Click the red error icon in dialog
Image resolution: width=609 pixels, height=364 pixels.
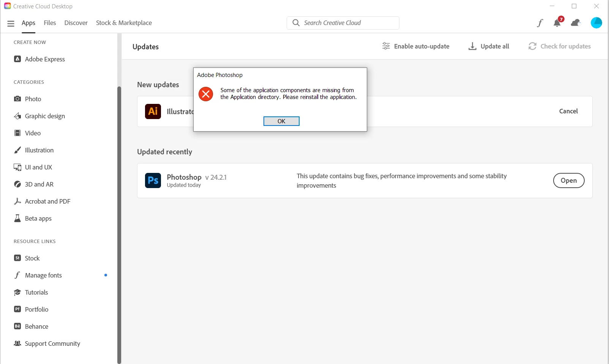pyautogui.click(x=206, y=94)
